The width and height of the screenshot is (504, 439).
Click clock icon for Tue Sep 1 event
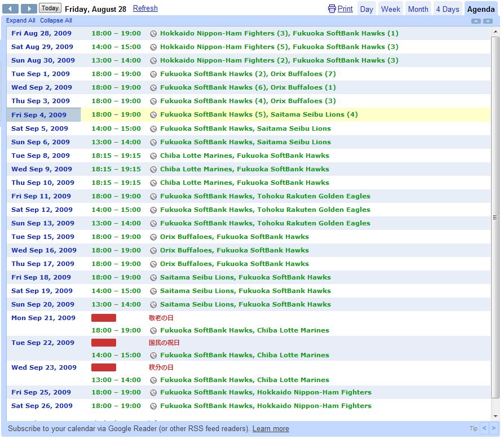point(154,74)
